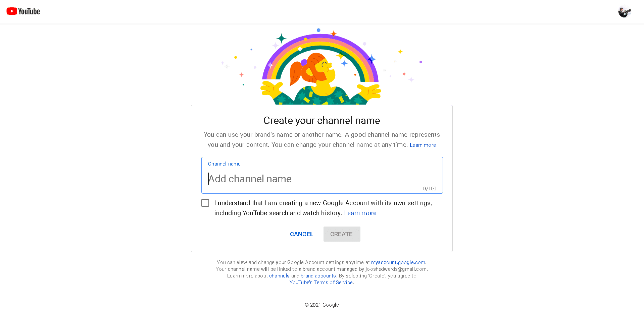Visit the myaccount.google.com link

pos(398,262)
